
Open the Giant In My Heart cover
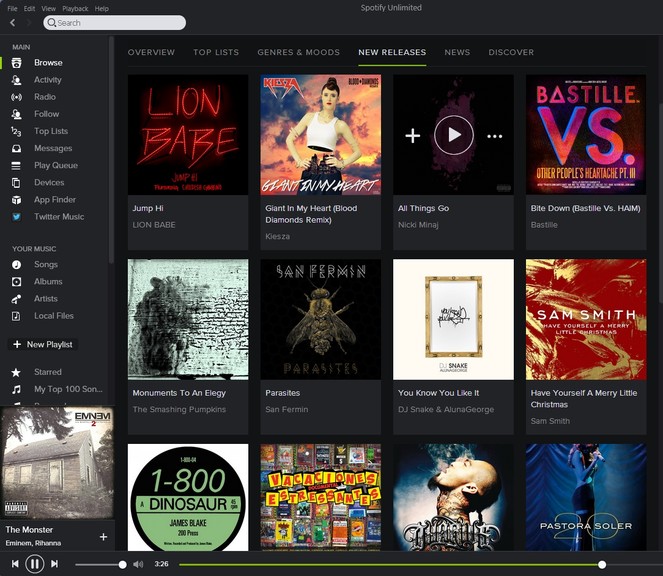tap(321, 135)
